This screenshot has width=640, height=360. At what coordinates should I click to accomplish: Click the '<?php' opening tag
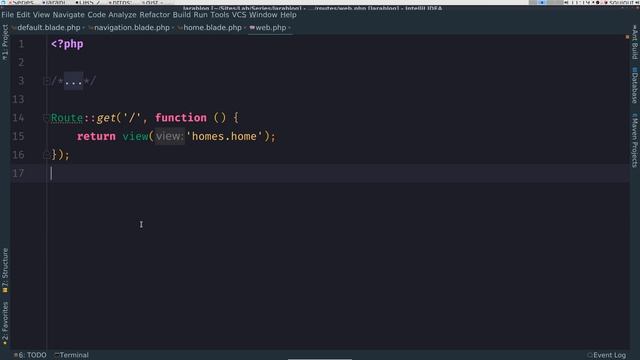[x=67, y=44]
